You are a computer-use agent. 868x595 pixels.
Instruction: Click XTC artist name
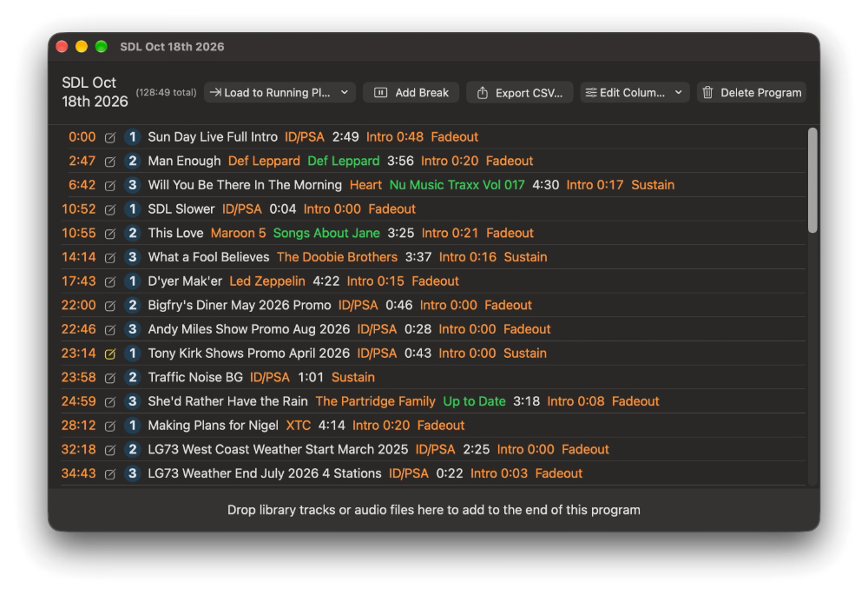pos(299,426)
